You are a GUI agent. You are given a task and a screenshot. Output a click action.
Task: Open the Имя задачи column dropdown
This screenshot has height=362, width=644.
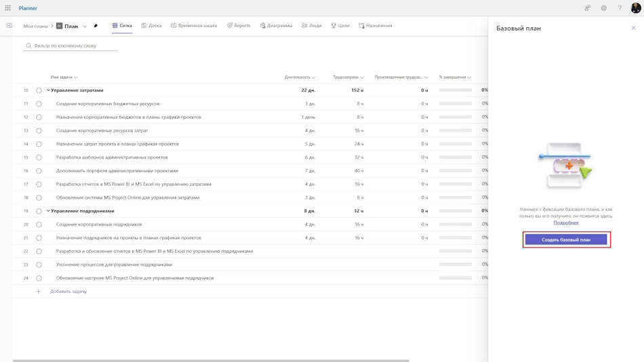click(x=75, y=77)
